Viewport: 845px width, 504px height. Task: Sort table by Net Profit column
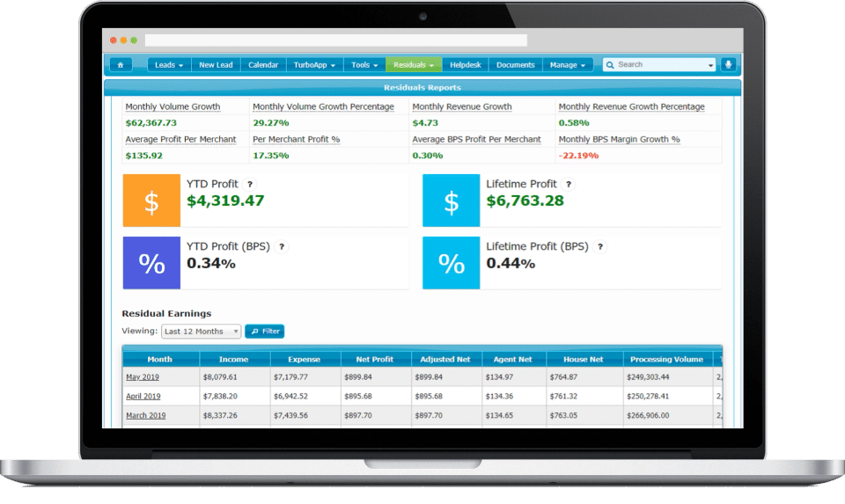click(375, 359)
